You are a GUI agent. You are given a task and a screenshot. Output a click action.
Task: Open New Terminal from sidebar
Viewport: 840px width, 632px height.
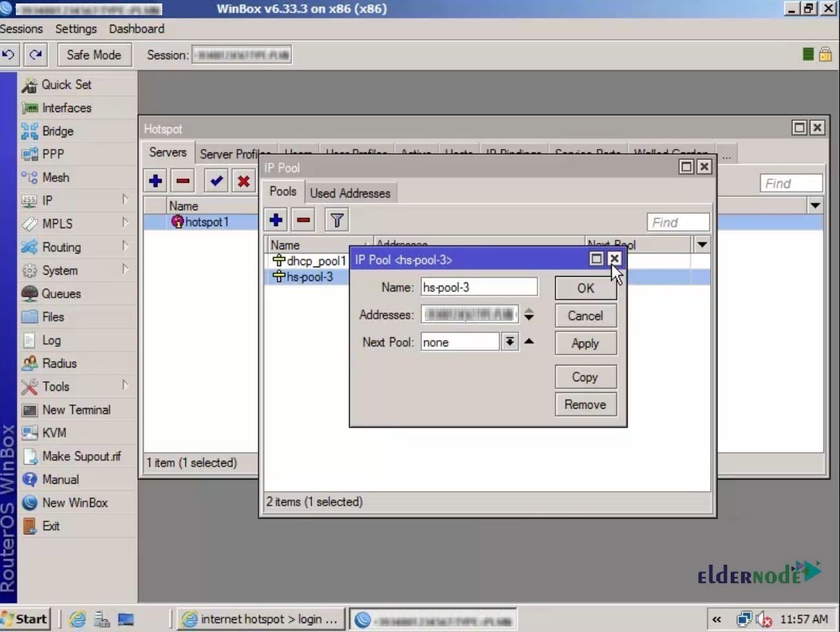pos(76,409)
